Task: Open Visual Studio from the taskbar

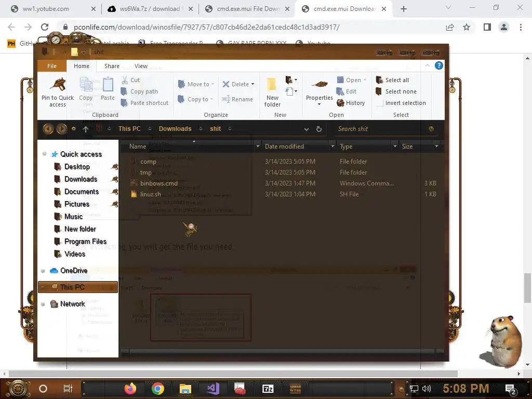Action: pyautogui.click(x=214, y=389)
